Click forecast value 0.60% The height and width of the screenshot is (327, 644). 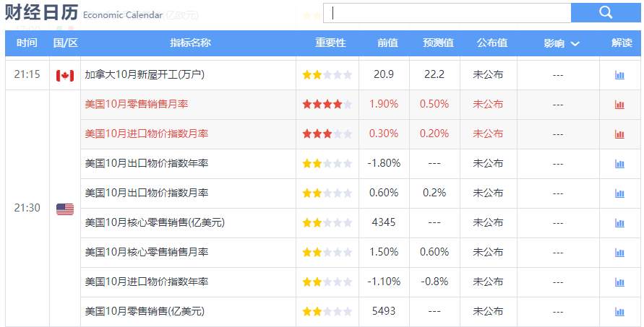(x=434, y=251)
